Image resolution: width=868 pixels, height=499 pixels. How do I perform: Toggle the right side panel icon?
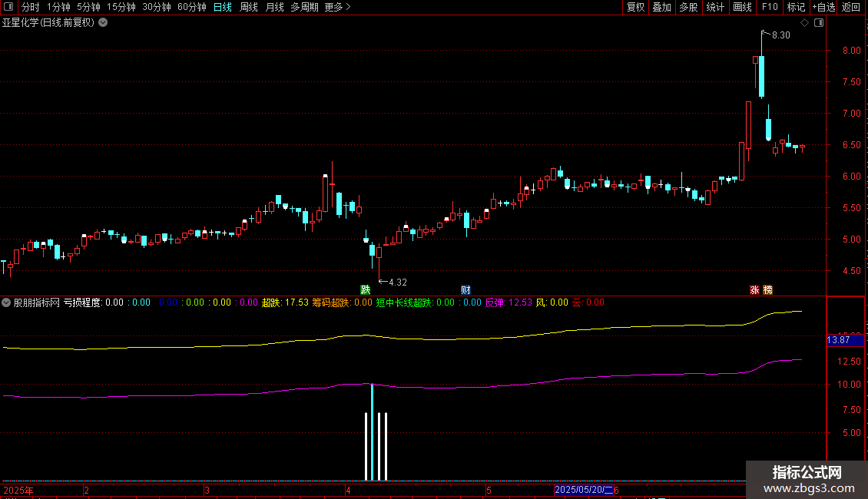click(819, 23)
